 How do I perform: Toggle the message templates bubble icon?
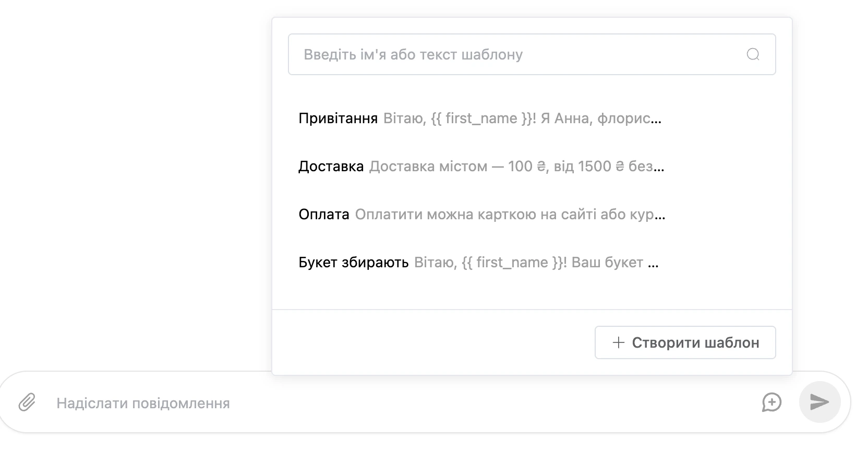click(x=771, y=402)
